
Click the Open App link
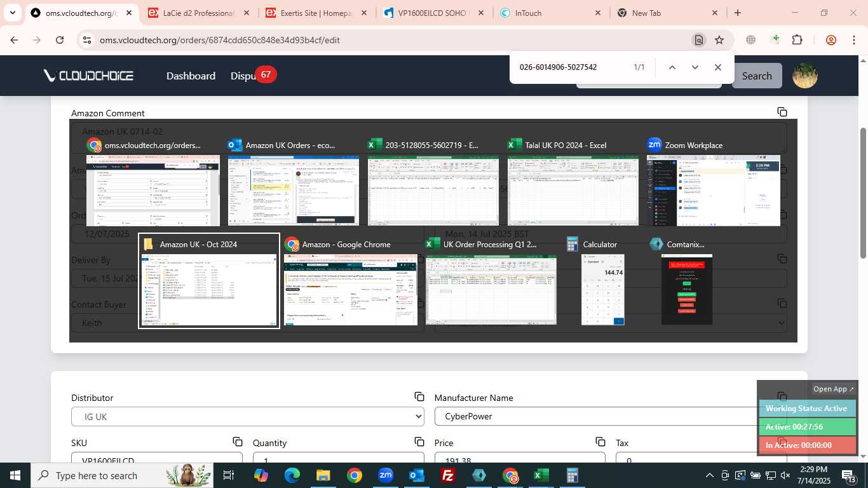834,389
